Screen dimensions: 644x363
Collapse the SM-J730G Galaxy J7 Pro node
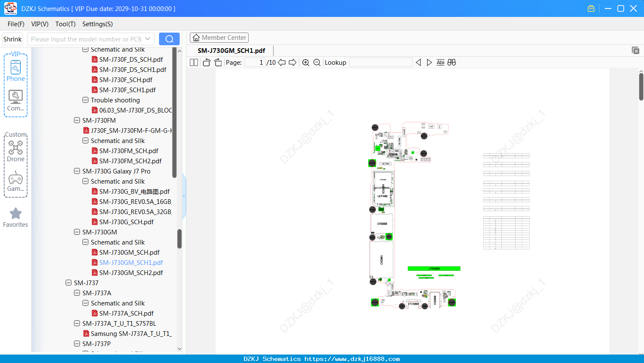(x=77, y=171)
